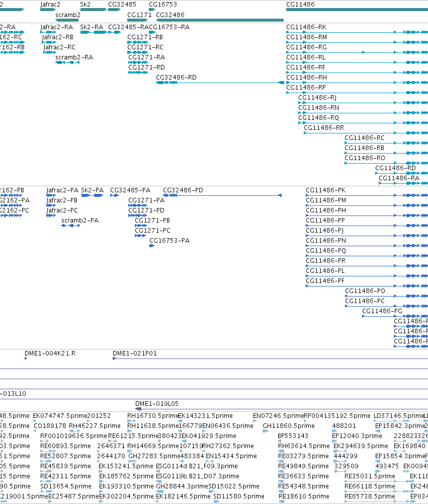The image size is (428, 504).
Task: Select transcript scramb2-RA label
Action: tap(74, 57)
